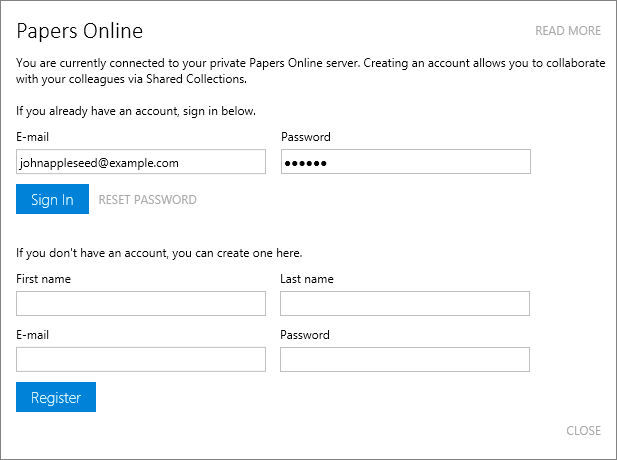Focus the sign-in Password field with dots
This screenshot has height=460, width=617.
[x=406, y=161]
